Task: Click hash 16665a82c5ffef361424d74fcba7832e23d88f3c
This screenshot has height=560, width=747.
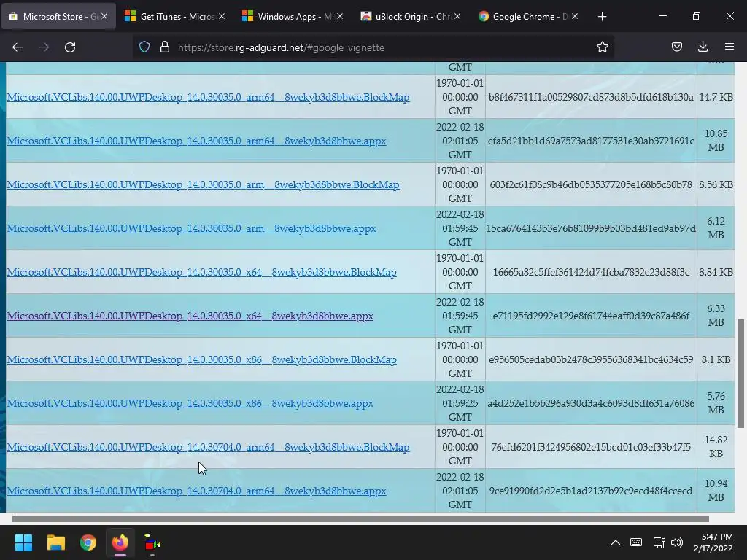Action: click(591, 273)
